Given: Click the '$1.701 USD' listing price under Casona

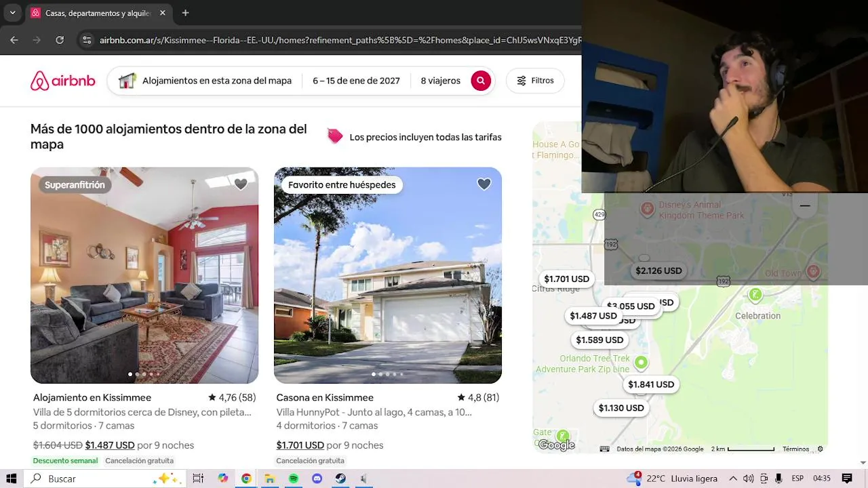Looking at the screenshot, I should 300,445.
